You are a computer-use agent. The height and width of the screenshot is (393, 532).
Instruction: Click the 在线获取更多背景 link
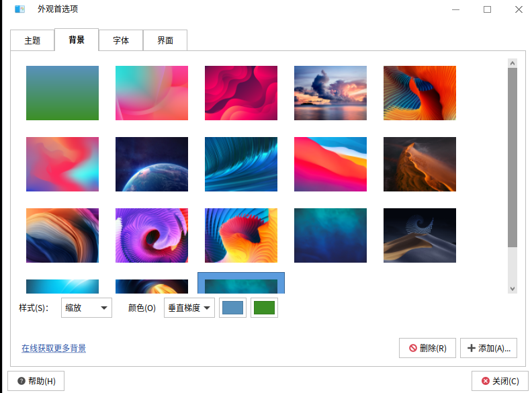(x=54, y=348)
